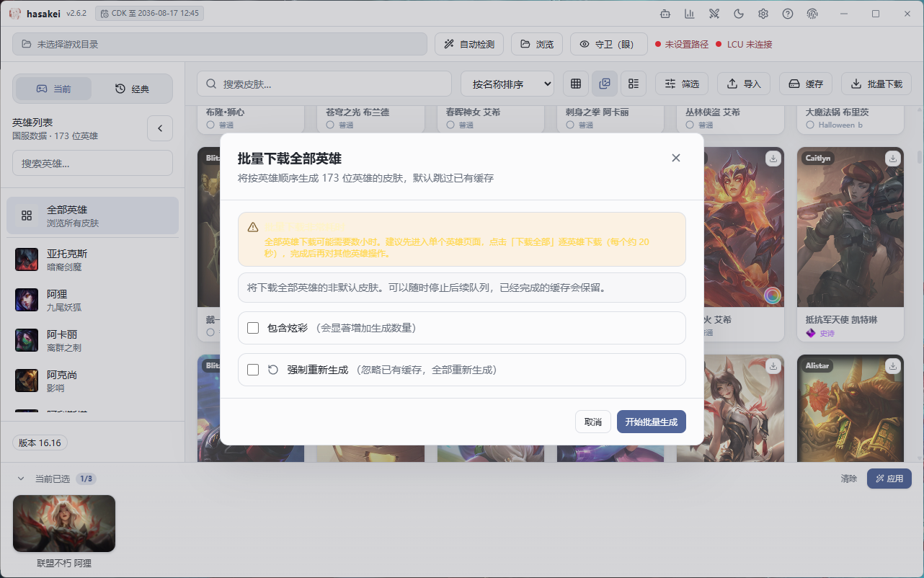Click the hasakei app logo

[x=14, y=14]
